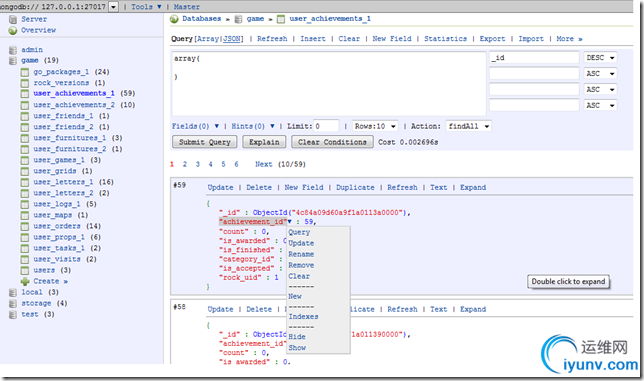Click Next page link
Viewport: 644px width, 381px height.
pos(264,165)
